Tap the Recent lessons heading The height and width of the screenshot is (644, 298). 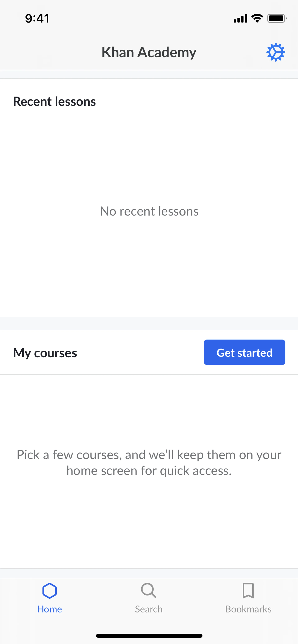(54, 101)
